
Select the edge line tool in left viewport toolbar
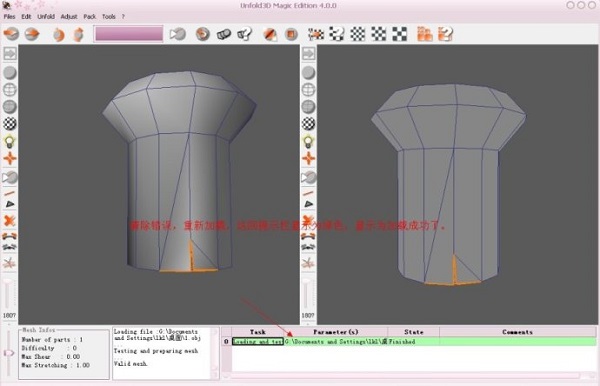tap(10, 194)
